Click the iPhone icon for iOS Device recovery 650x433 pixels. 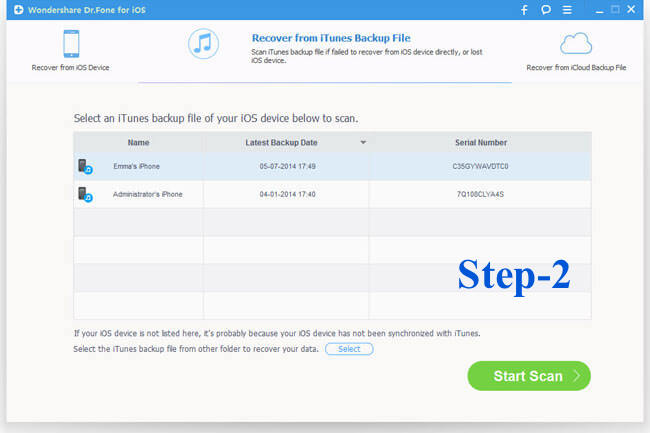(71, 44)
